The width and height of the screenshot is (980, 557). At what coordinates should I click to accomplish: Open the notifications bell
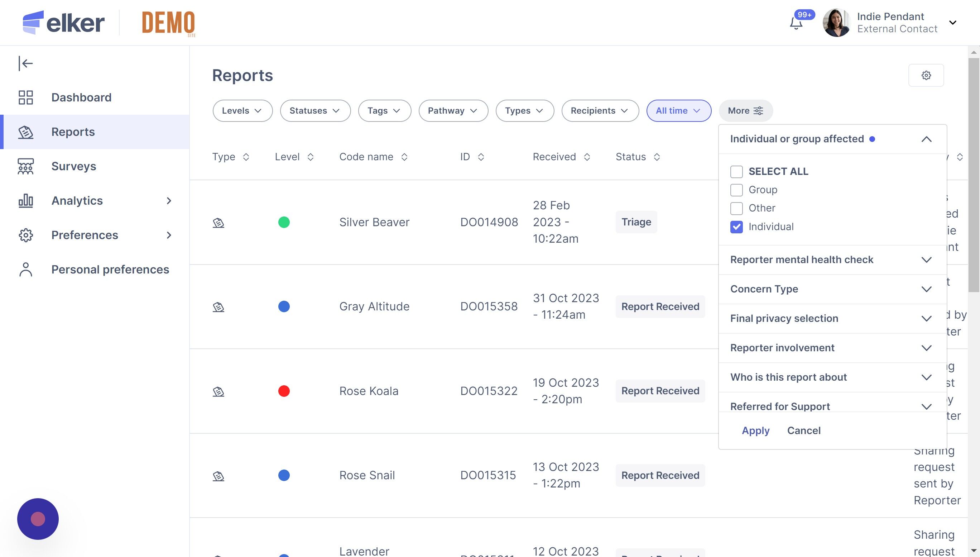pyautogui.click(x=796, y=24)
